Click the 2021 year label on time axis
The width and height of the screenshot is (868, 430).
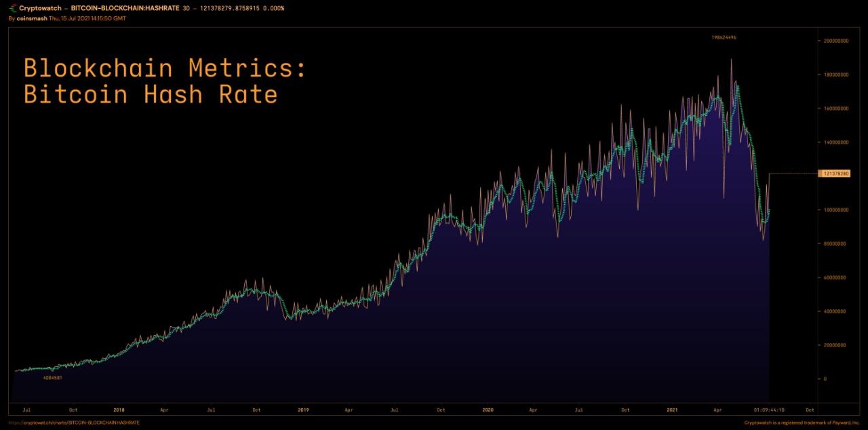[672, 410]
